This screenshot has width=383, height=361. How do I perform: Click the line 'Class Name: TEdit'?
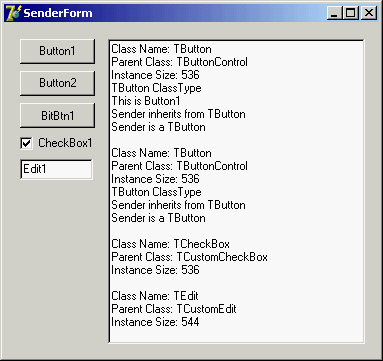(x=155, y=296)
